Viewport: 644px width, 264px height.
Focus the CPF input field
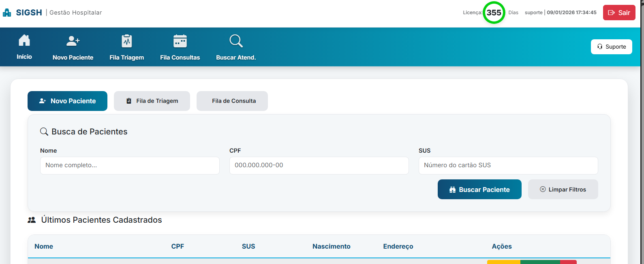click(319, 166)
